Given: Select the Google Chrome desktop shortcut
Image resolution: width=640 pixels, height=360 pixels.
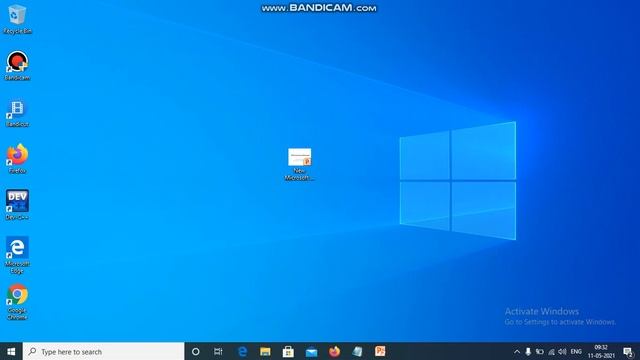Looking at the screenshot, I should point(17,302).
